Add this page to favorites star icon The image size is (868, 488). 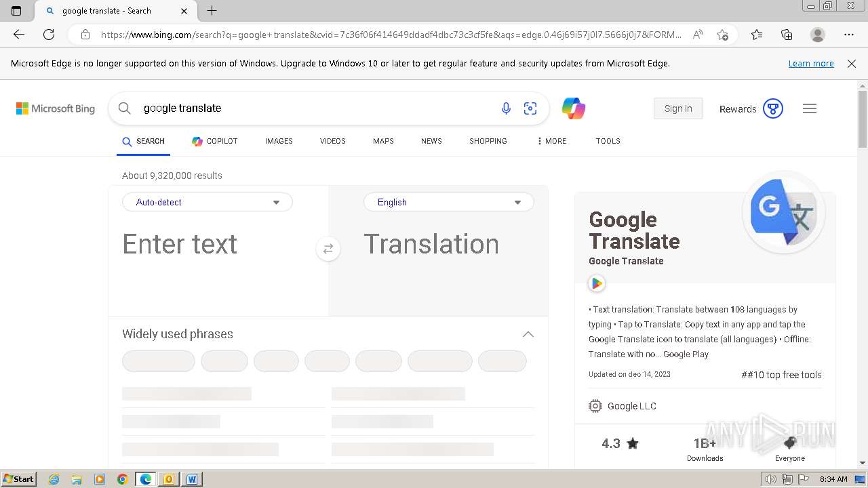pyautogui.click(x=723, y=35)
